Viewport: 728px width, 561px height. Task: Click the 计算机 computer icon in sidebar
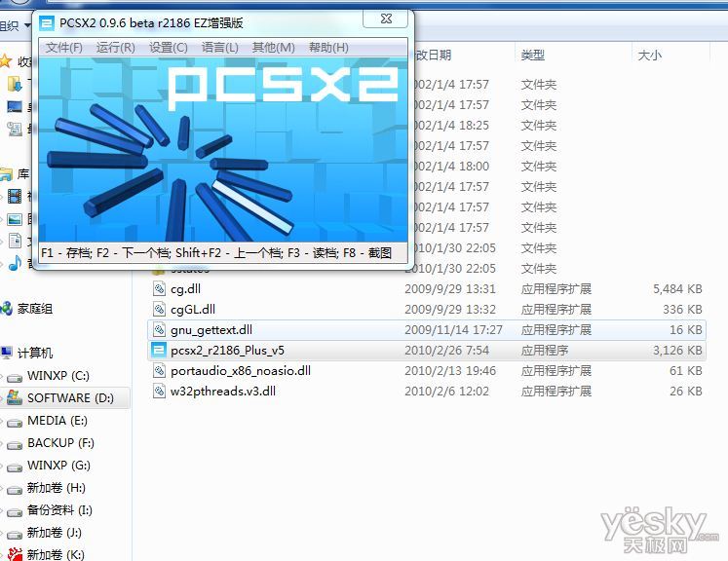click(7, 353)
